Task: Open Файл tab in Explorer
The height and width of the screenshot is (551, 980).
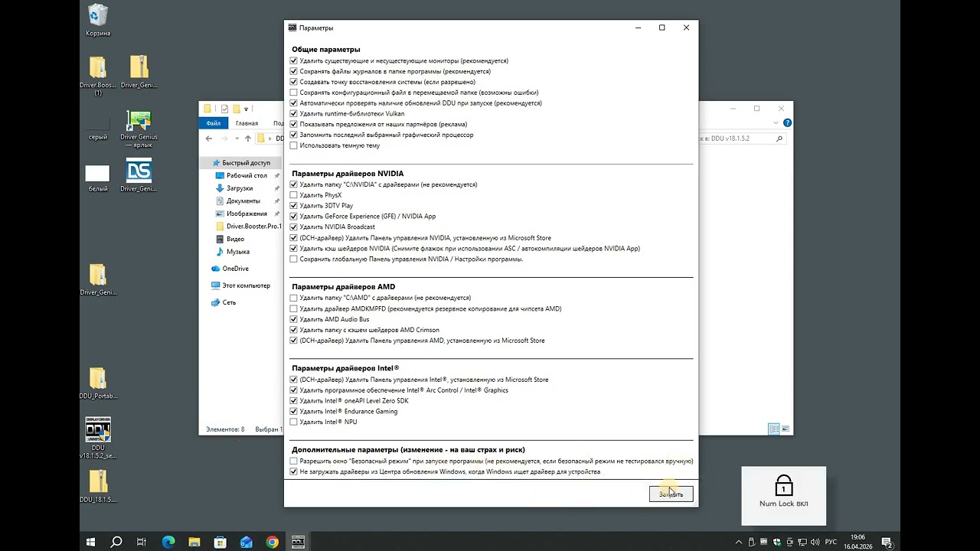Action: point(214,123)
